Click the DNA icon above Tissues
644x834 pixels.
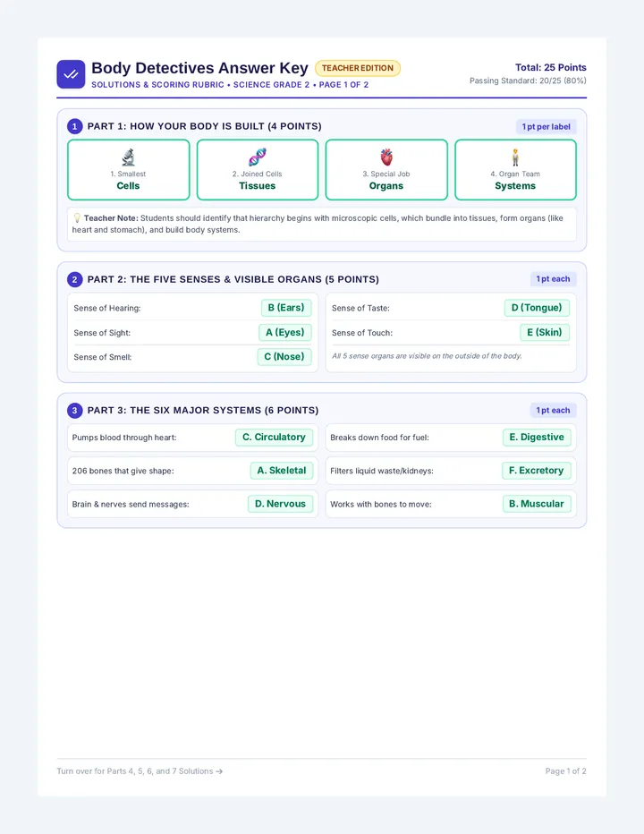coord(258,157)
